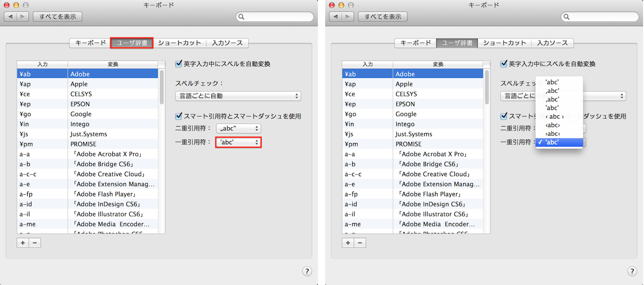This screenshot has height=285, width=644.
Task: Select 「Adobe Acrobat X Pro」 in left window
Action: tap(88, 154)
